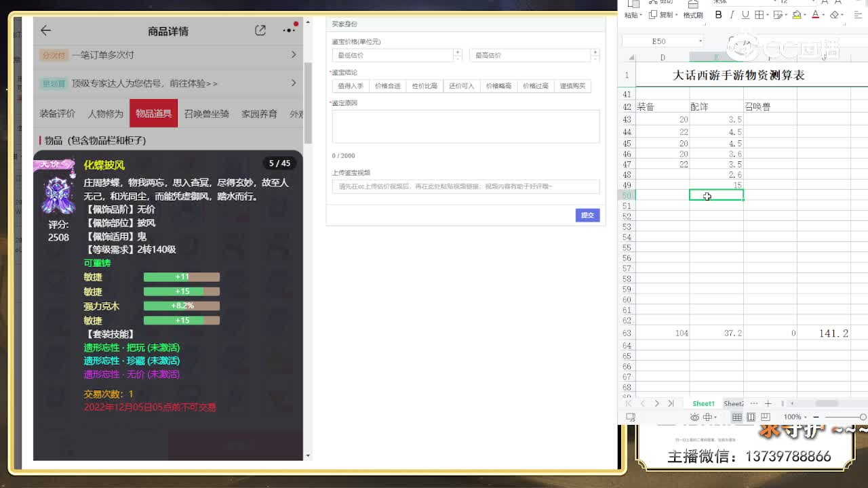Open the font color dropdown arrow

click(x=823, y=15)
